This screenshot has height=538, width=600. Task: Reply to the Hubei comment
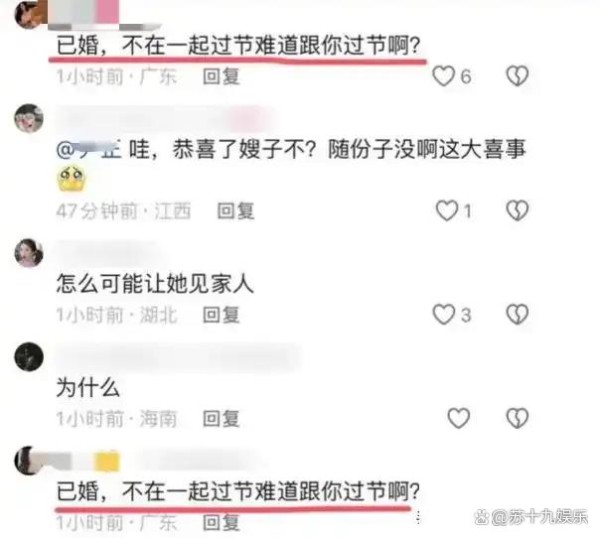221,315
